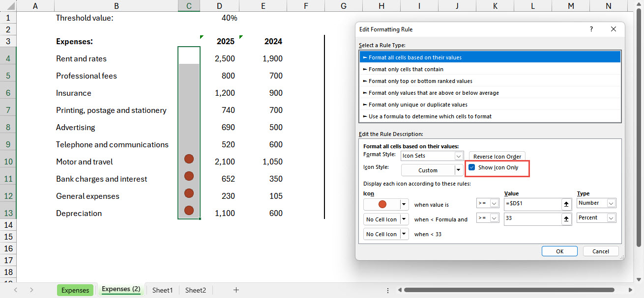Screen dimensions: 644x298
Task: Click the Help question mark in dialog
Action: pyautogui.click(x=591, y=29)
